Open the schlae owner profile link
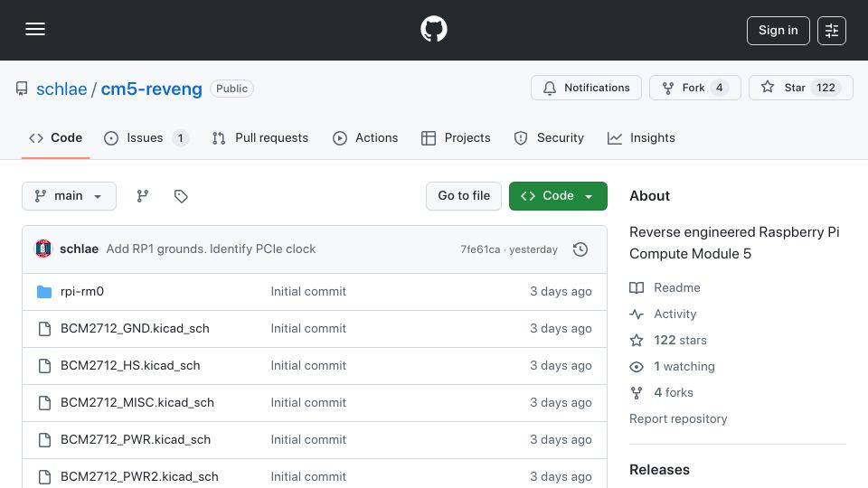Image resolution: width=868 pixels, height=488 pixels. point(61,89)
